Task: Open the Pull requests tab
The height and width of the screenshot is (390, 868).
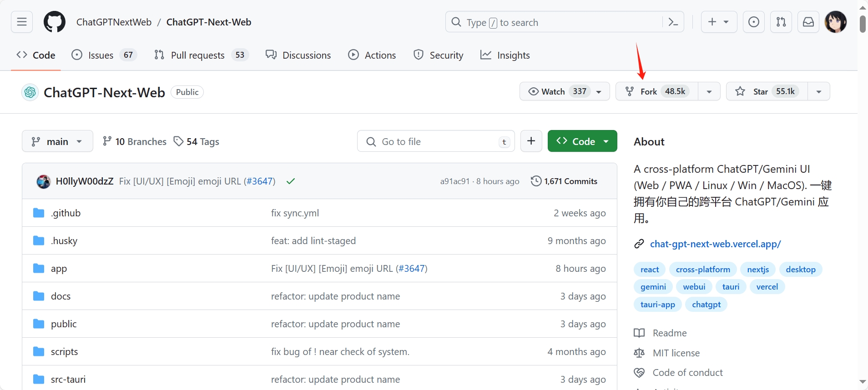Action: pos(201,55)
